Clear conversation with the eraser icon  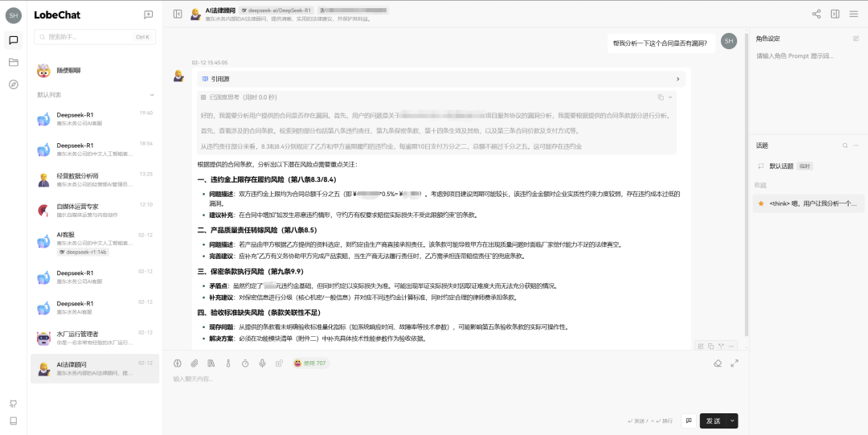(719, 363)
